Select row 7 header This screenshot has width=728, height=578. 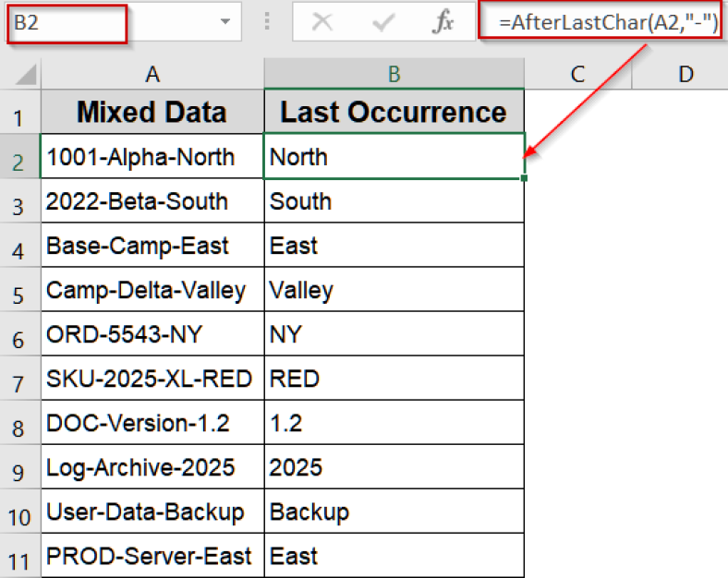(19, 379)
